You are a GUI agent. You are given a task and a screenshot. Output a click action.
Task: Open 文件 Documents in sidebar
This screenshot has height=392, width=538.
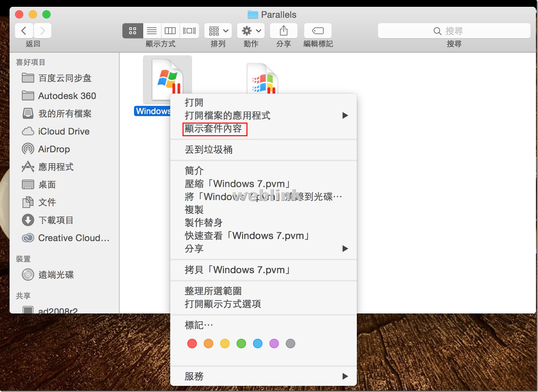pos(65,202)
